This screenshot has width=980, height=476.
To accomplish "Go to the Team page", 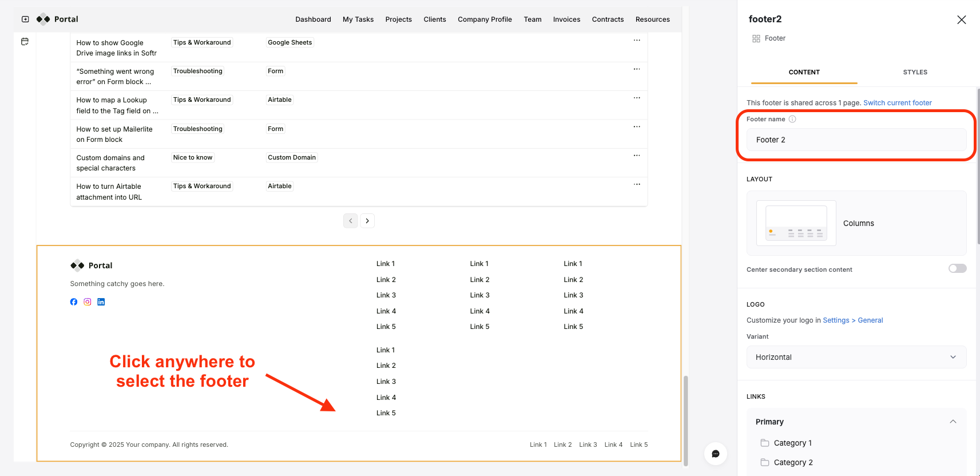I will click(x=533, y=19).
